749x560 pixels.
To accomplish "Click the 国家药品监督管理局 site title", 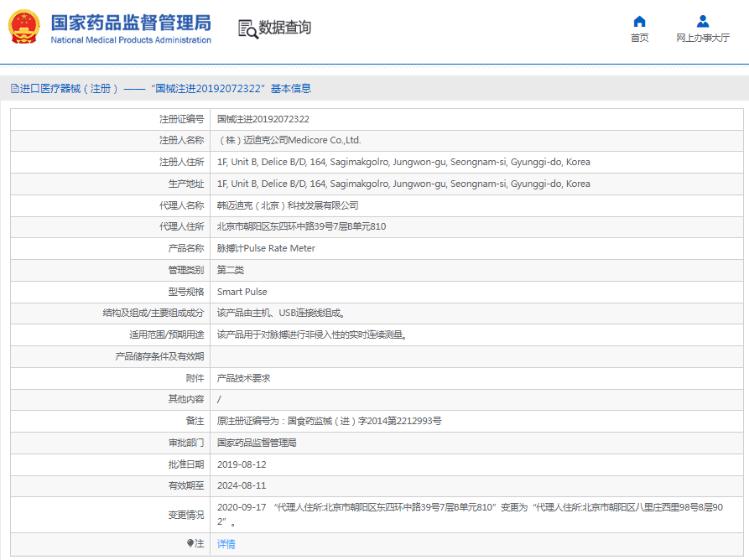I will [131, 23].
